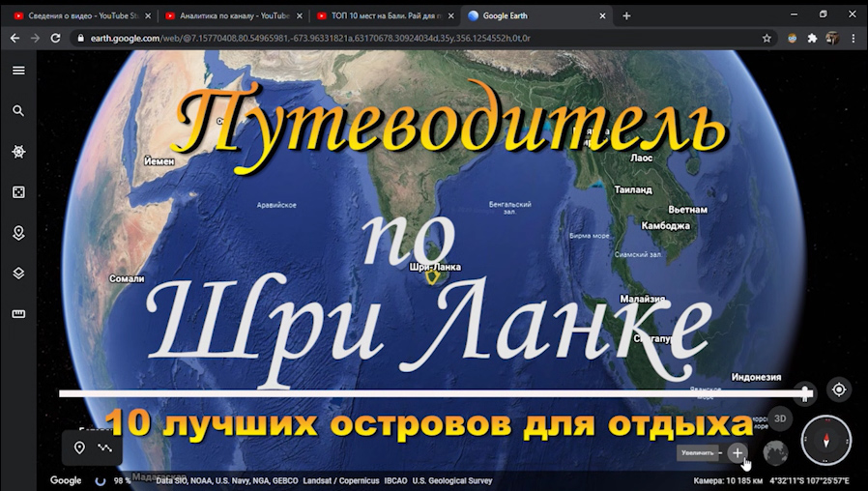Switch to Сведения о видео YouTube Studio tab
The height and width of the screenshot is (491, 868).
[81, 16]
